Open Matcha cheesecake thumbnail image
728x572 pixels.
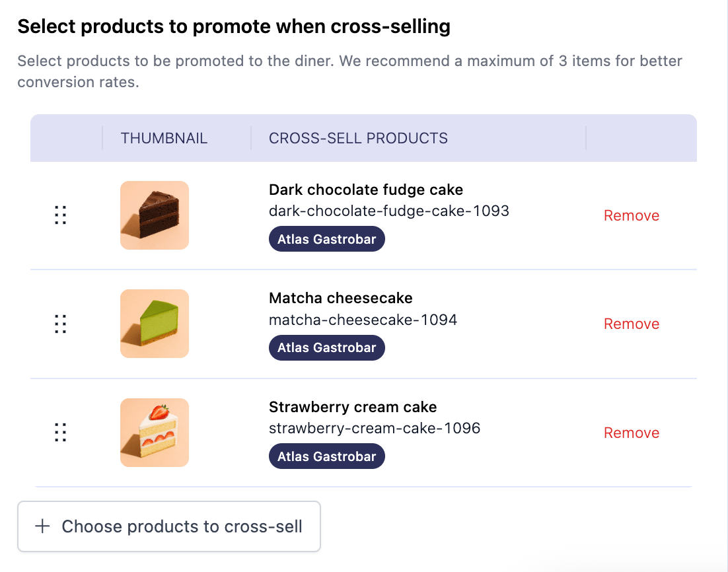(x=155, y=324)
